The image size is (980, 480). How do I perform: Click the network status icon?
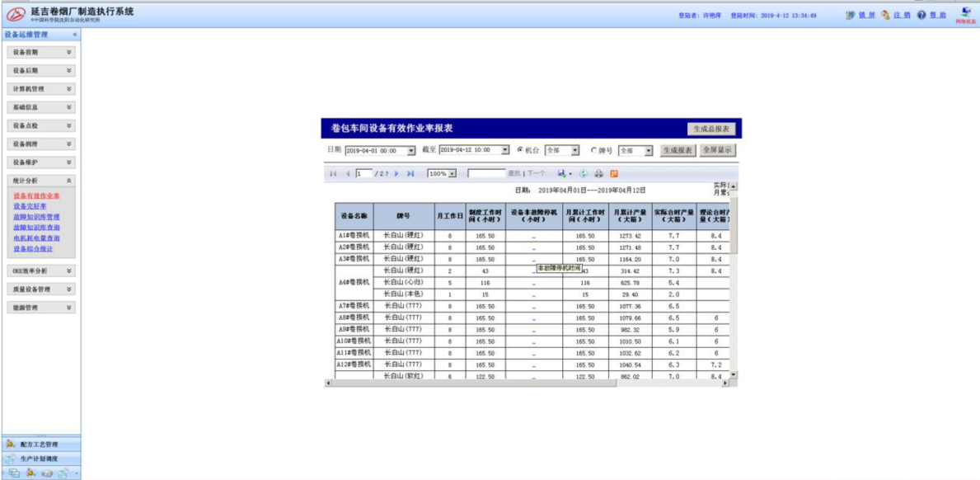pos(966,12)
